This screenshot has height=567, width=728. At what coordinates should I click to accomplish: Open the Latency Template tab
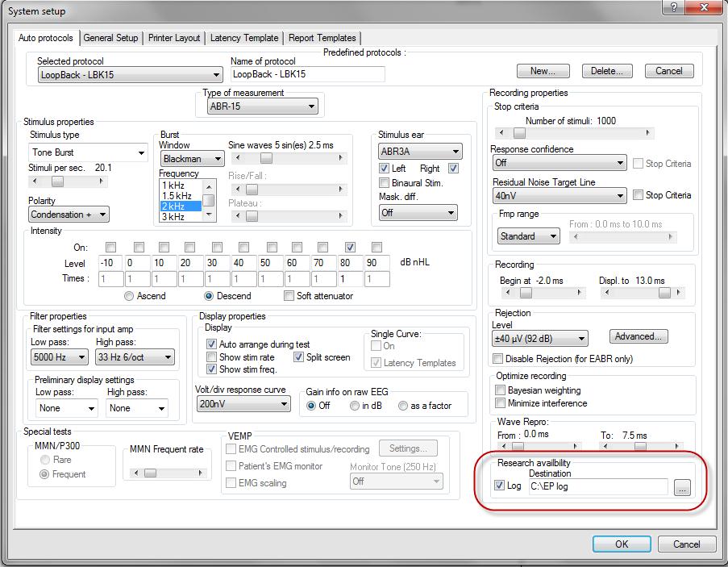tap(244, 38)
